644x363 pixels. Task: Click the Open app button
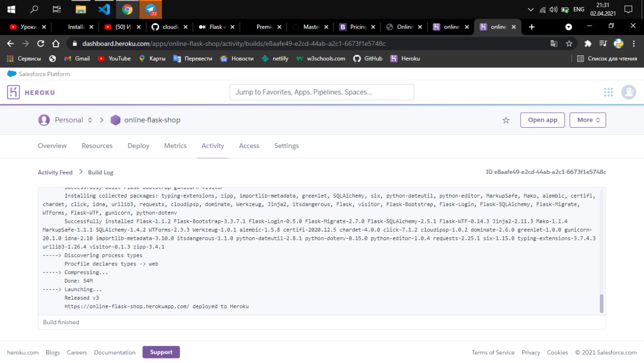click(542, 120)
